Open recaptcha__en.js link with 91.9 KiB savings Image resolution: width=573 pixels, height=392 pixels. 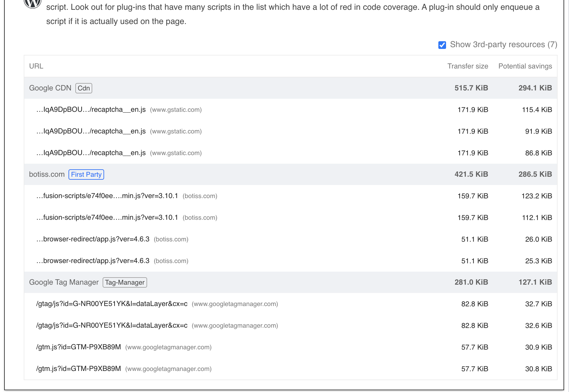tap(91, 131)
